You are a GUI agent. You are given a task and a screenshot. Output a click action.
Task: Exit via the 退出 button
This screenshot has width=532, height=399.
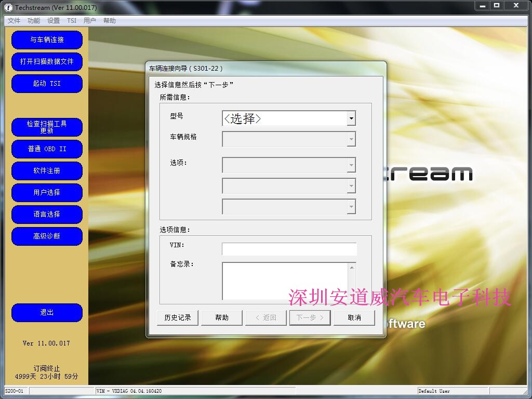pyautogui.click(x=47, y=312)
